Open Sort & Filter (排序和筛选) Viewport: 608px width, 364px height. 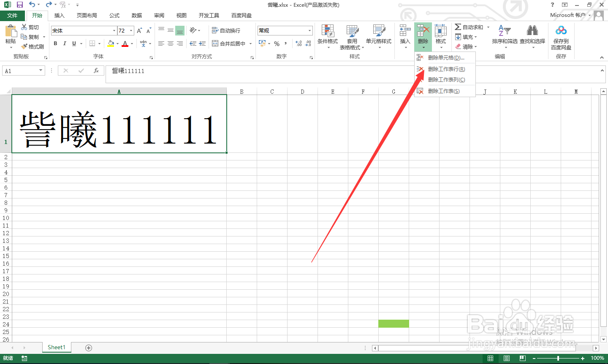click(x=505, y=36)
